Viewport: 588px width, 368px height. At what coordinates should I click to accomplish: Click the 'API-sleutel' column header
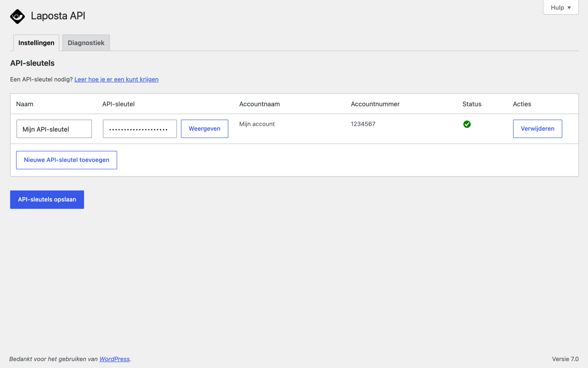118,104
